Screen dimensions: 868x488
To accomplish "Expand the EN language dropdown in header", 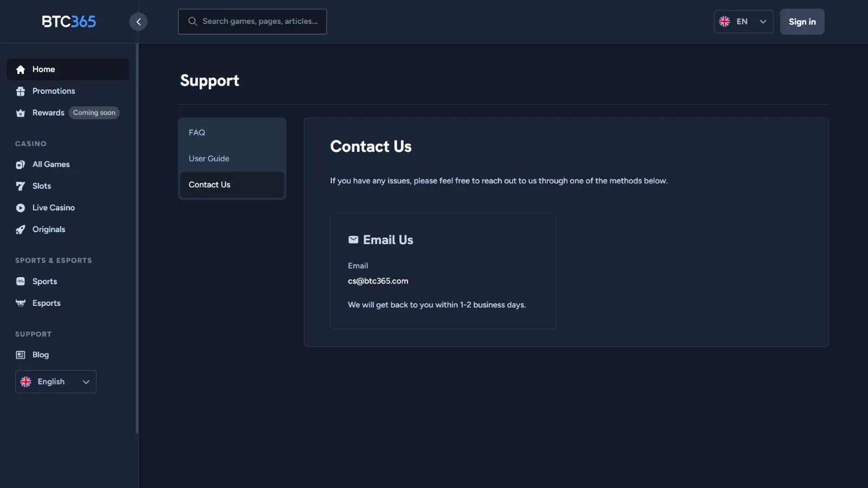I will [743, 22].
